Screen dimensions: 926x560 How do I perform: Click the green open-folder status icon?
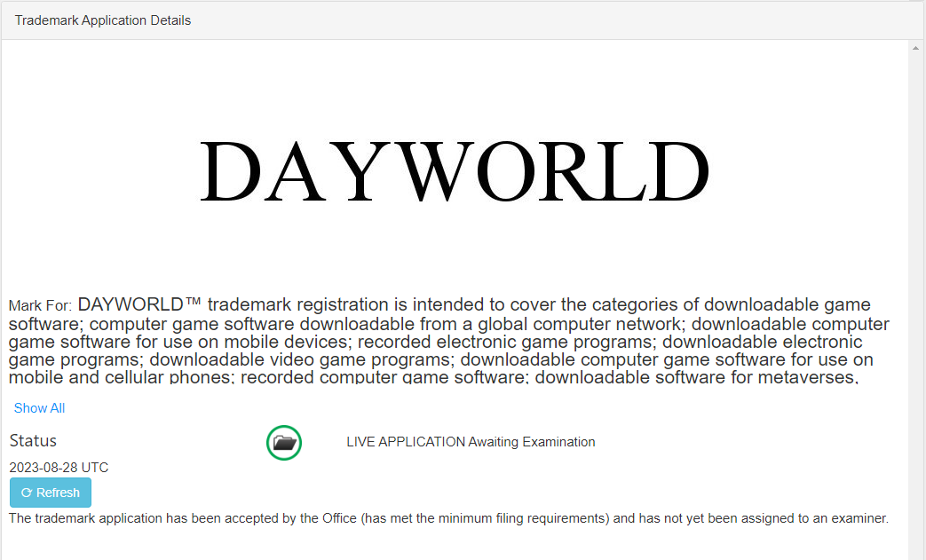pyautogui.click(x=284, y=443)
